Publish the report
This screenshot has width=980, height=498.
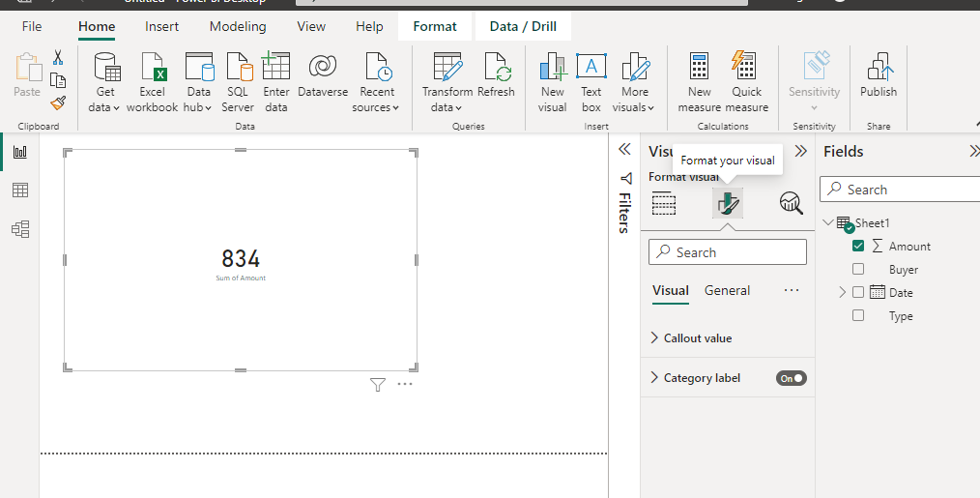point(879,75)
